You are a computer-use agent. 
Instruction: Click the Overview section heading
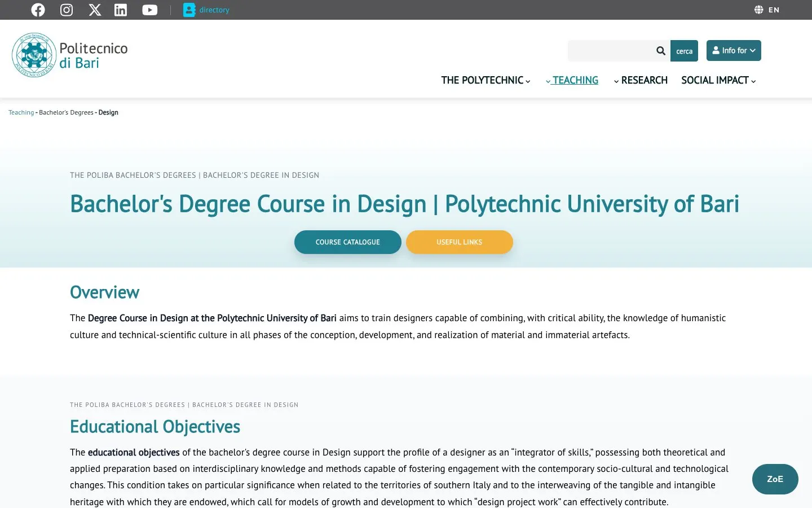point(104,292)
